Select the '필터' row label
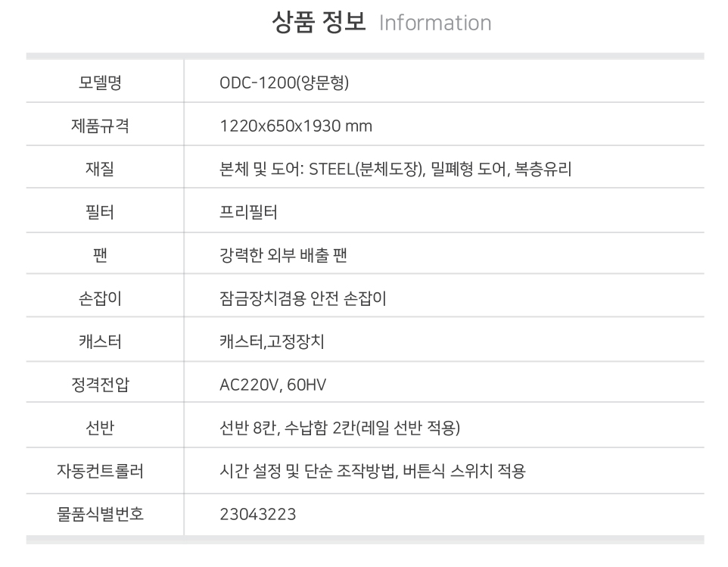The width and height of the screenshot is (728, 567). [x=99, y=212]
